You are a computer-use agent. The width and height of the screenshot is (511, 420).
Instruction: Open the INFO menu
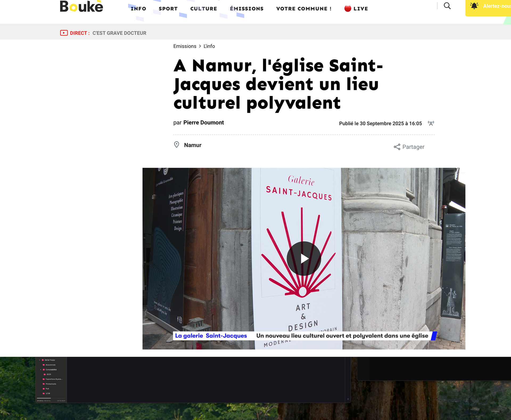(138, 9)
